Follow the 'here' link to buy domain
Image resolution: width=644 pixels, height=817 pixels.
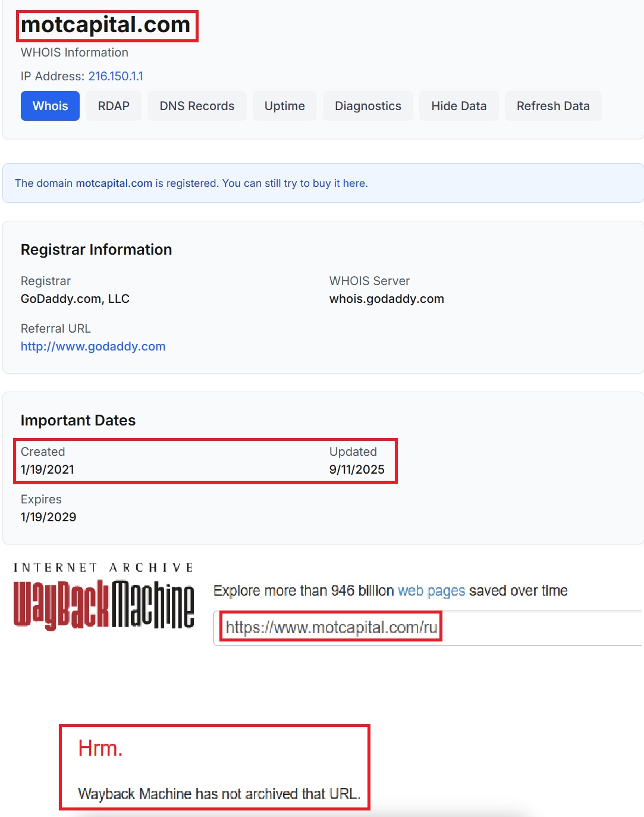354,183
